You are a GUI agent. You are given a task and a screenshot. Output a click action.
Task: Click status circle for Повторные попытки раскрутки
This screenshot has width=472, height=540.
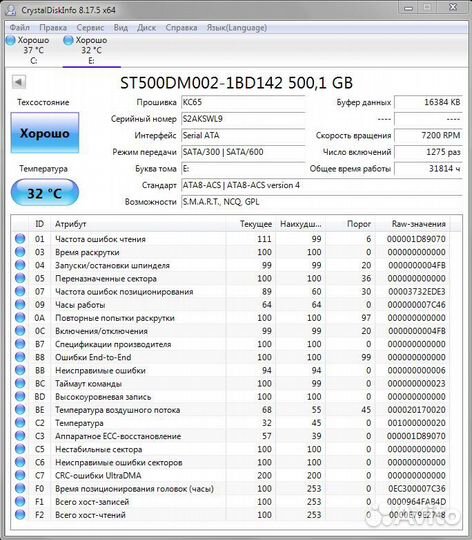click(20, 318)
